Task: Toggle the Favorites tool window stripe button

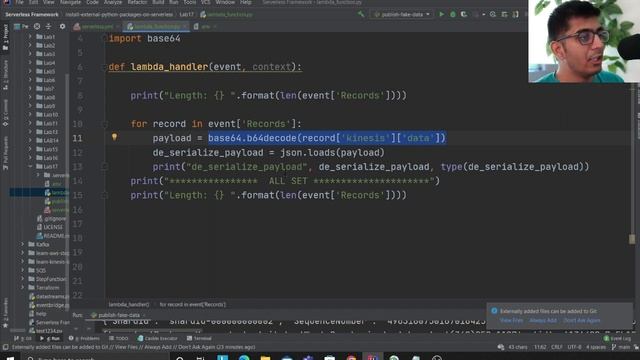Action: click(5, 313)
